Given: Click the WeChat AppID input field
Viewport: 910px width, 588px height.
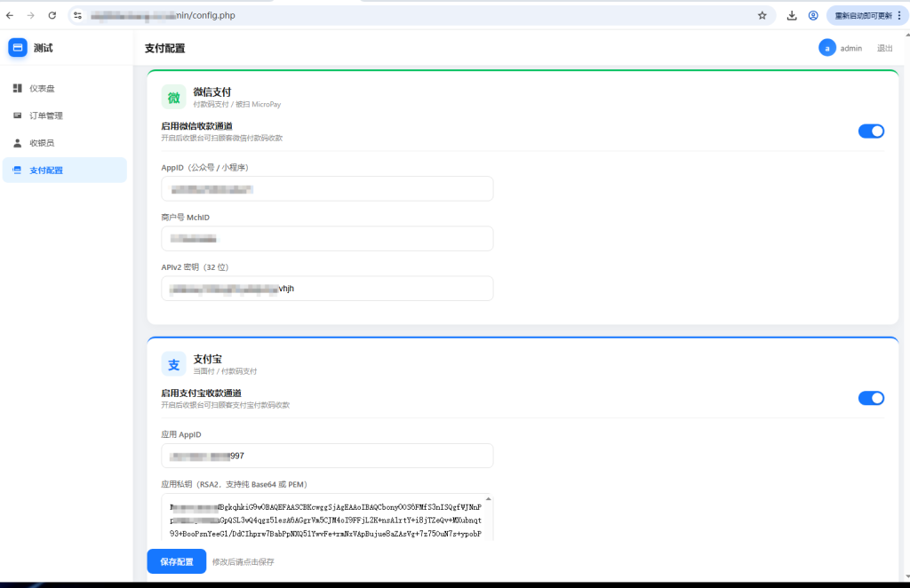Looking at the screenshot, I should 327,189.
